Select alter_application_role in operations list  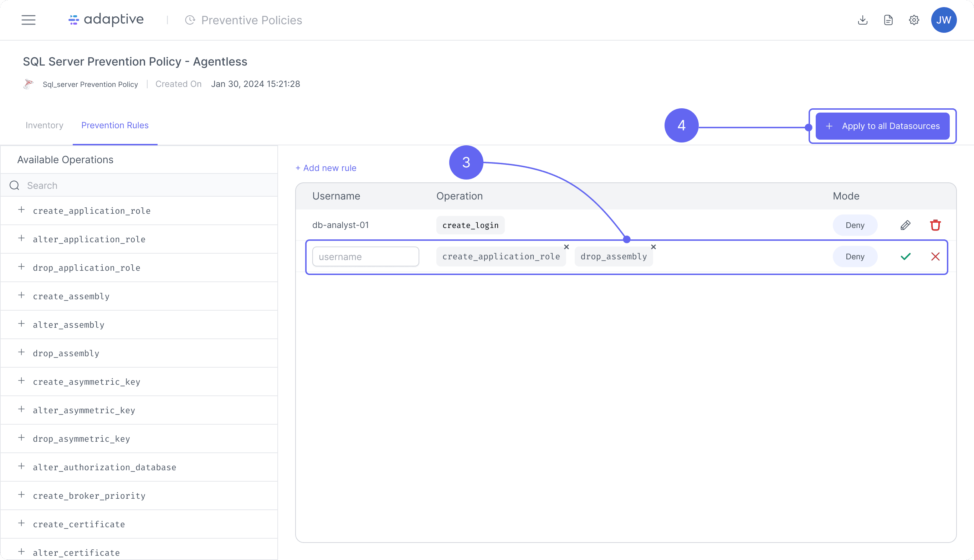click(89, 239)
